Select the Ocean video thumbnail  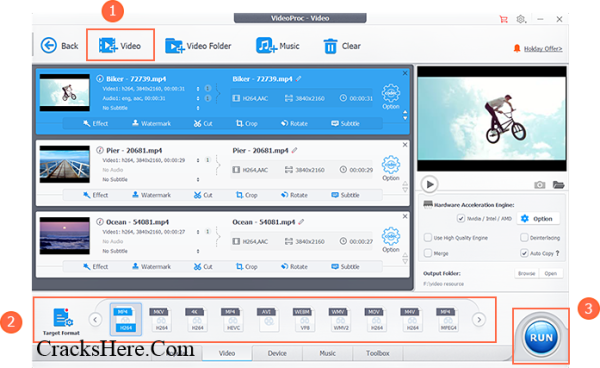tap(65, 236)
